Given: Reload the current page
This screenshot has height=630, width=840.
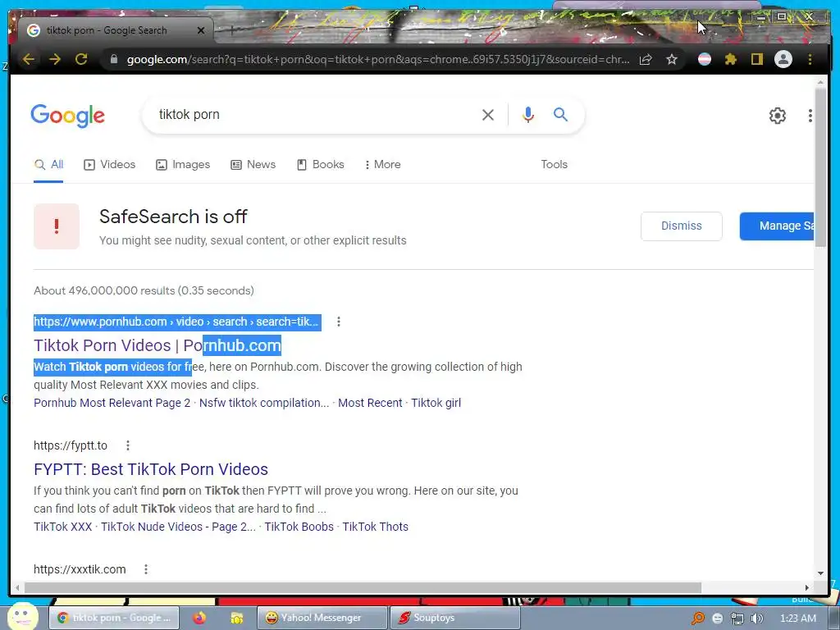Looking at the screenshot, I should click(81, 59).
